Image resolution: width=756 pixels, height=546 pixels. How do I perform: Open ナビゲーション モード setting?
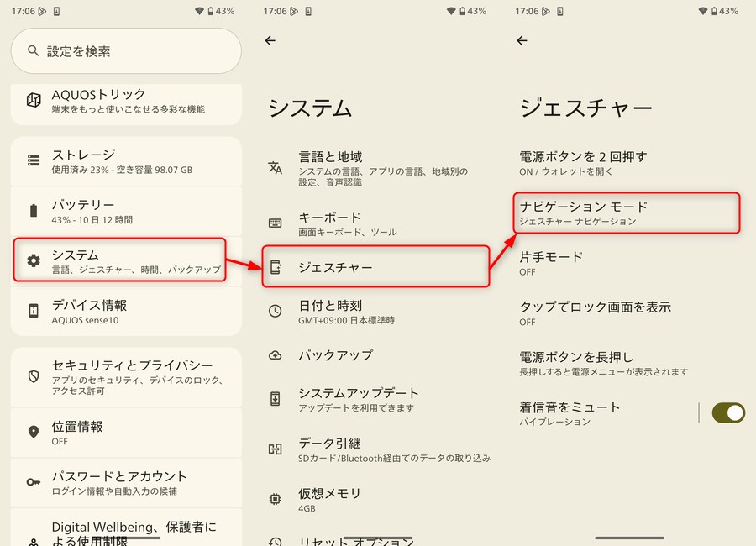[625, 213]
